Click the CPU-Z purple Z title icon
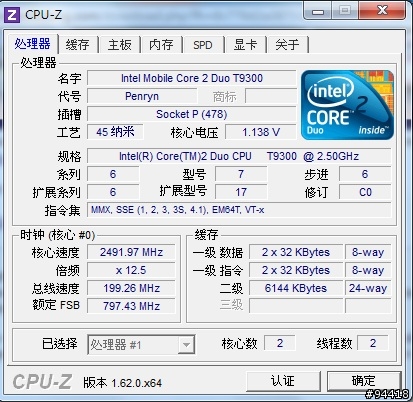The height and width of the screenshot is (402, 413). (12, 15)
